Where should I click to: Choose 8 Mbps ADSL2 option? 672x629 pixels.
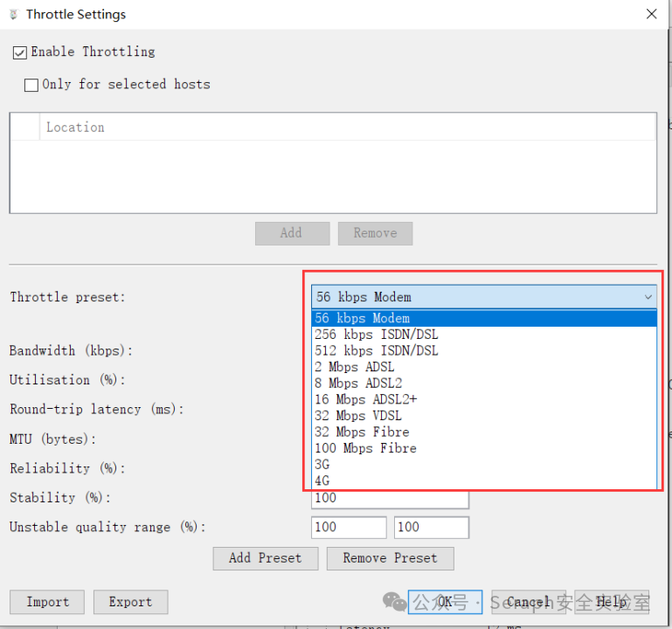484,384
